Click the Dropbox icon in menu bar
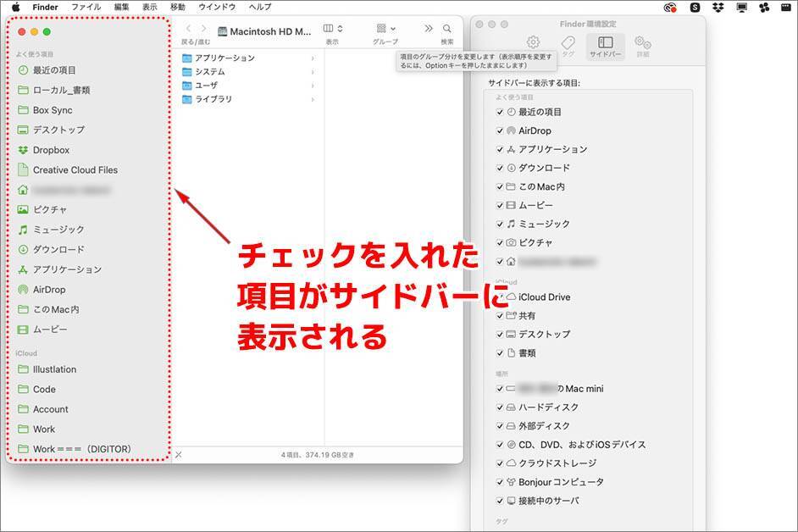The image size is (798, 532). coord(718,7)
